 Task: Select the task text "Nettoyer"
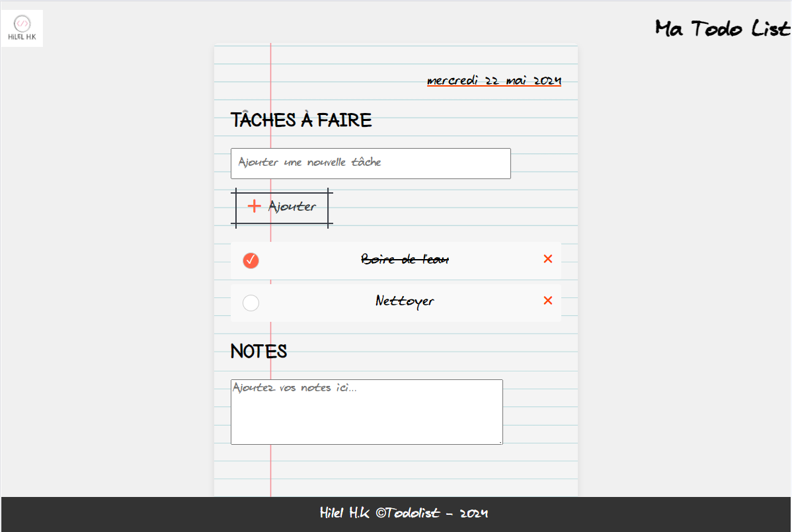405,301
